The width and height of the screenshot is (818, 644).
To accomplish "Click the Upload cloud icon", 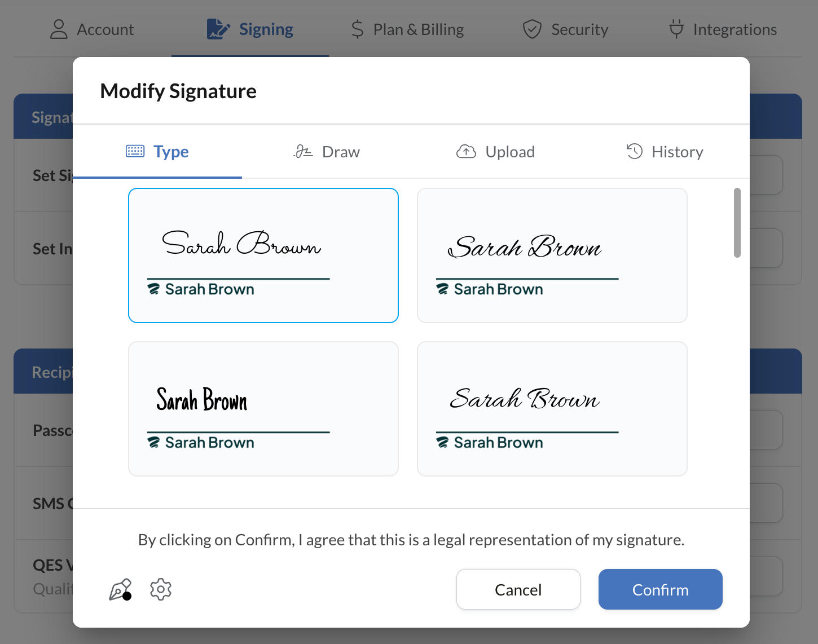I will (466, 152).
